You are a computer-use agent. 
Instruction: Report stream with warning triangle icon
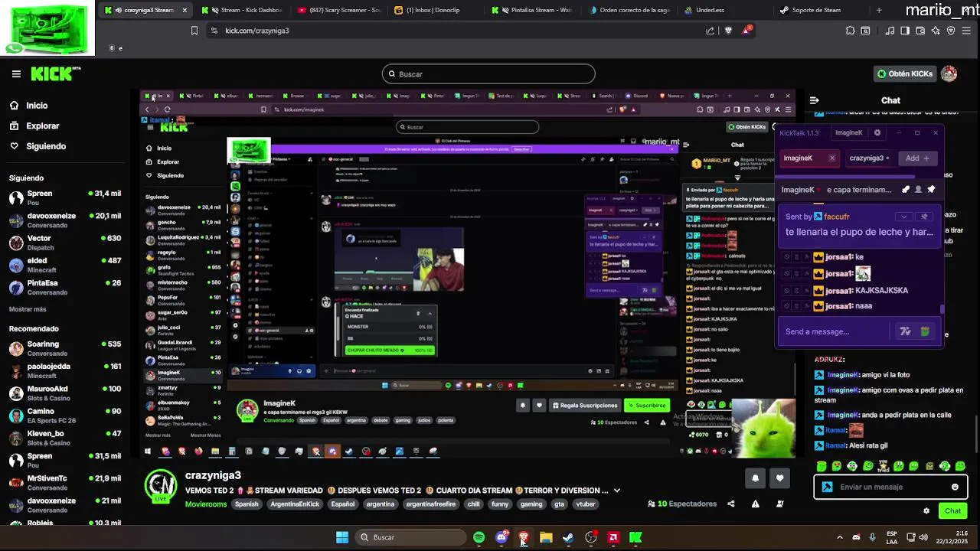click(x=756, y=504)
